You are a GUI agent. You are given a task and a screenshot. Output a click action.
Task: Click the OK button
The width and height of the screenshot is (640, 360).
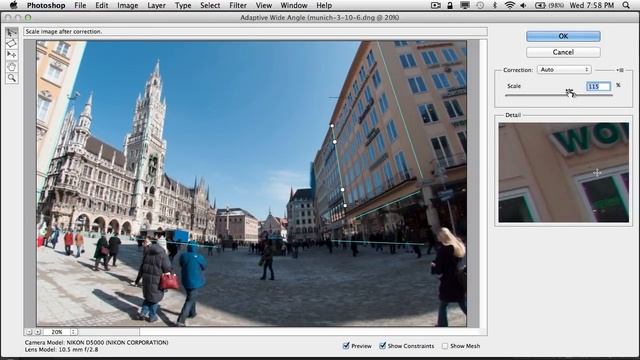(x=563, y=36)
